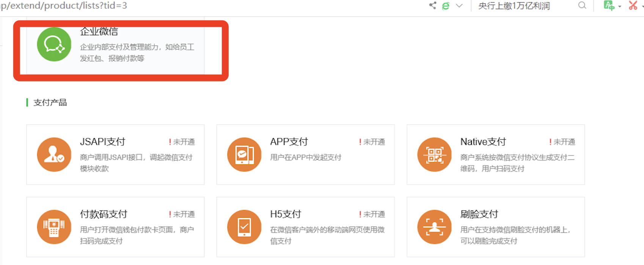Open the translate extension dropdown arrow
644x265 pixels.
[620, 6]
